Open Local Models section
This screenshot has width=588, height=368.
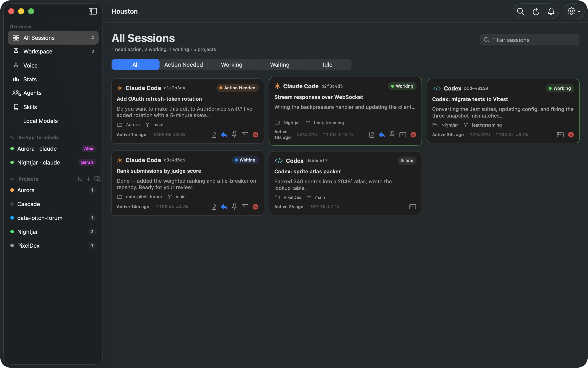53,121
